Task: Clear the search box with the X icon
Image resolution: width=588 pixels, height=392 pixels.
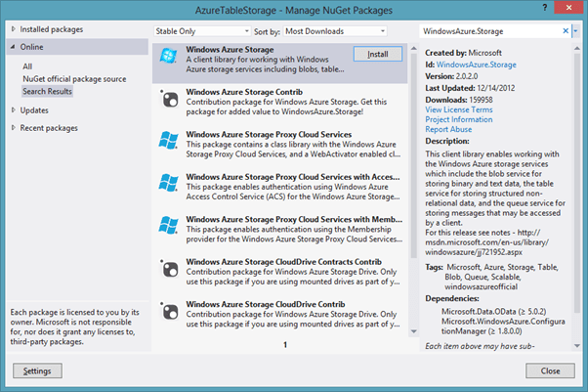Action: 565,30
